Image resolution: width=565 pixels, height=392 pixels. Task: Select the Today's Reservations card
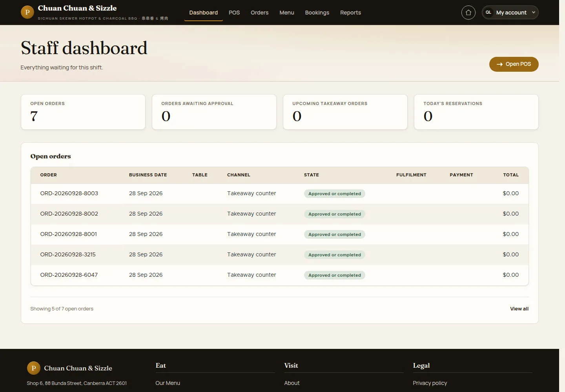[476, 112]
